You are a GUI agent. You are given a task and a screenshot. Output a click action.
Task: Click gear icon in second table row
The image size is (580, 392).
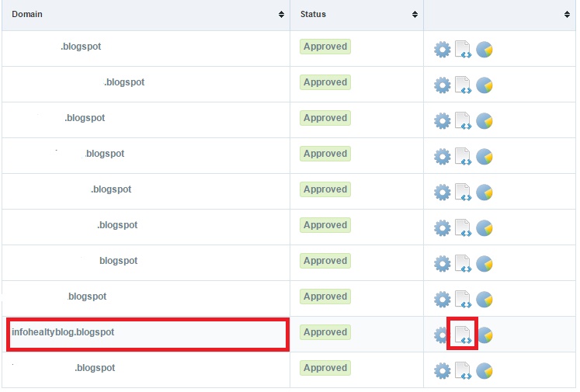pos(442,85)
